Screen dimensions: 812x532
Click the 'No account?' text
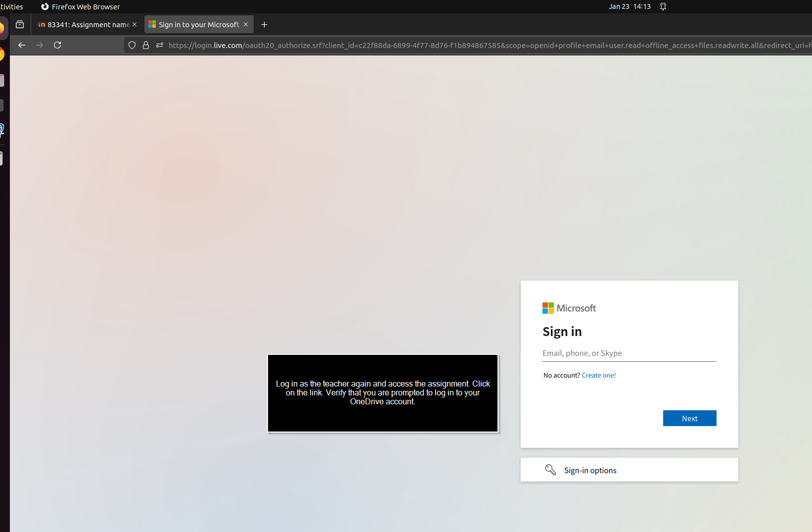[x=562, y=375]
